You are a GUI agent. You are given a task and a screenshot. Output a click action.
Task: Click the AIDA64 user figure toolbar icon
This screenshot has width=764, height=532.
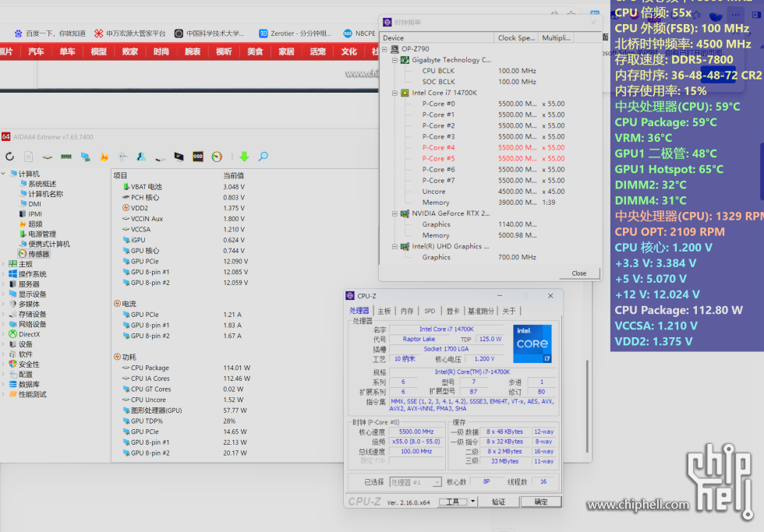[x=141, y=157]
